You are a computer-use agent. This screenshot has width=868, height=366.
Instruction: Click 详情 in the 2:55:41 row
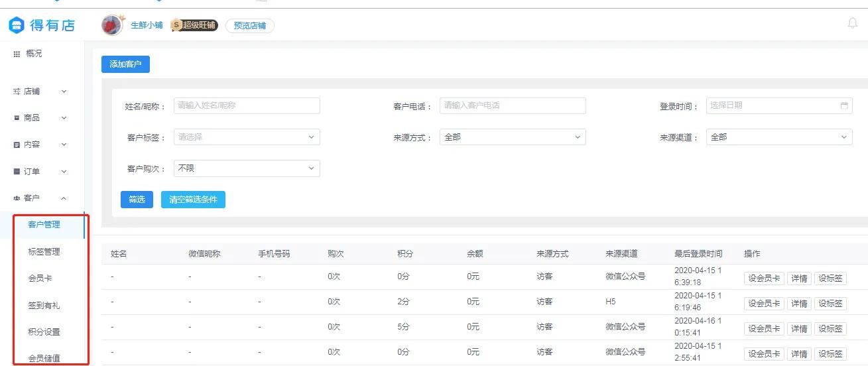coord(799,354)
